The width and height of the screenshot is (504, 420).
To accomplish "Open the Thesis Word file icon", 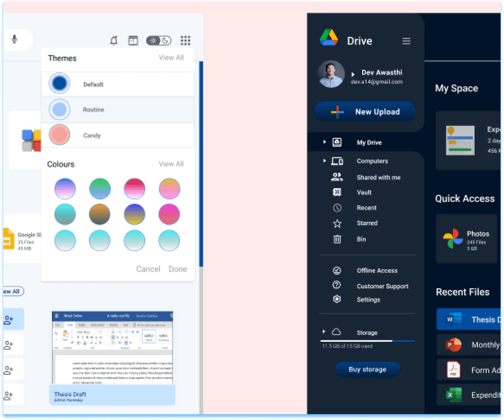I will tap(453, 319).
